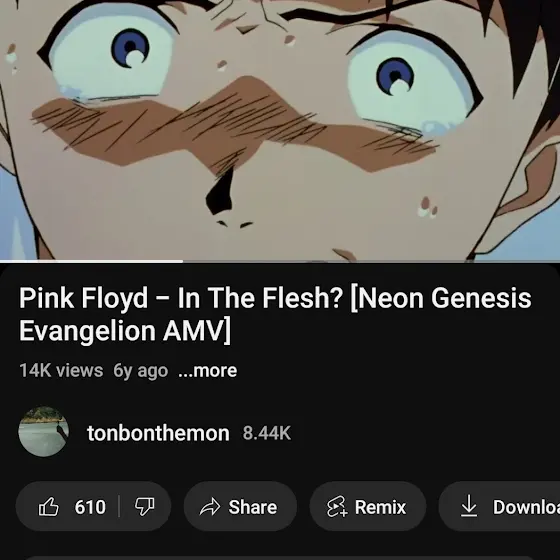560x560 pixels.
Task: Click the Share arrow icon
Action: [x=210, y=507]
